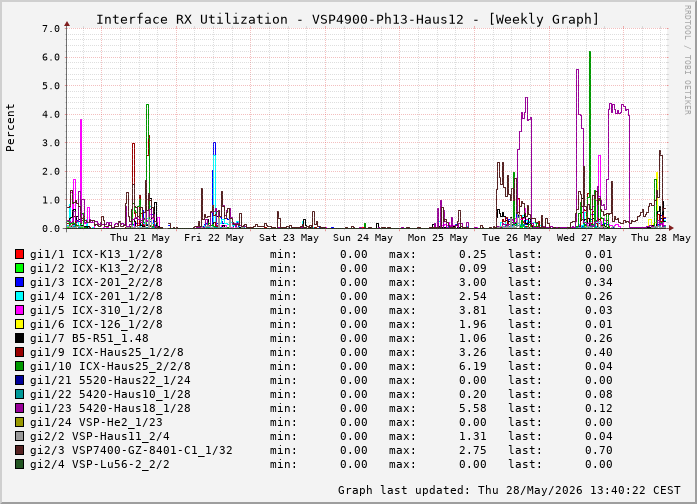The height and width of the screenshot is (504, 697).
Task: Click the legend label gi2/2 VSP-Haus11_2/4
Action: 100,436
